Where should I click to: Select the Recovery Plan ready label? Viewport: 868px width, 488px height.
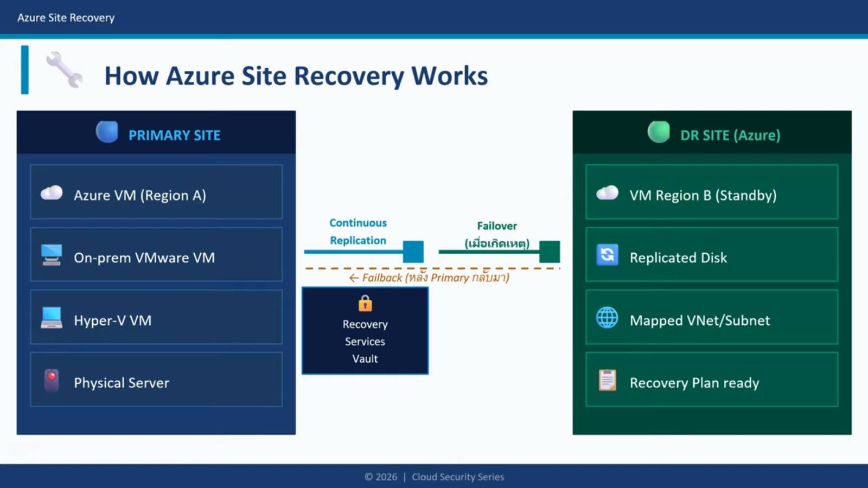[694, 383]
